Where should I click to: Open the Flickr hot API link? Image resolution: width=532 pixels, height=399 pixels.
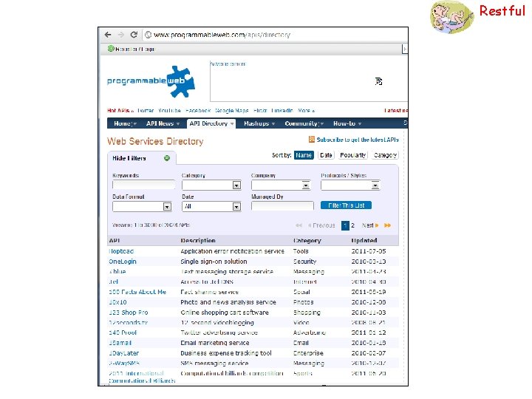click(x=260, y=111)
